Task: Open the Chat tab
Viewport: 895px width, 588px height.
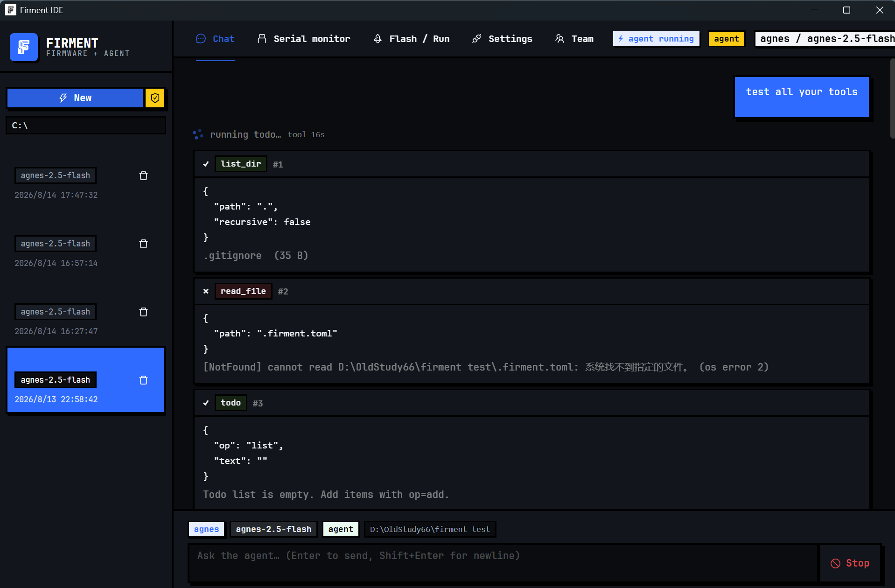Action: pyautogui.click(x=215, y=39)
